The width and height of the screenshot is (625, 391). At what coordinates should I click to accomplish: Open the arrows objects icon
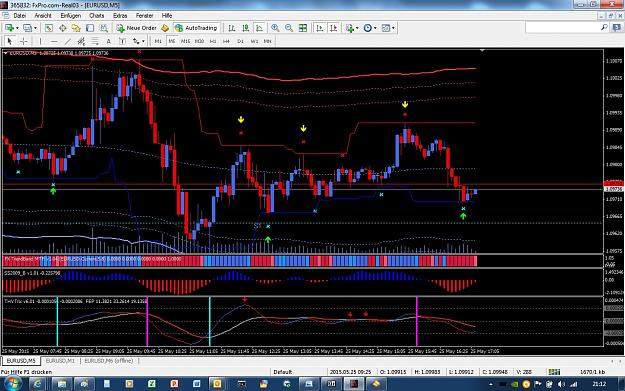coord(136,41)
